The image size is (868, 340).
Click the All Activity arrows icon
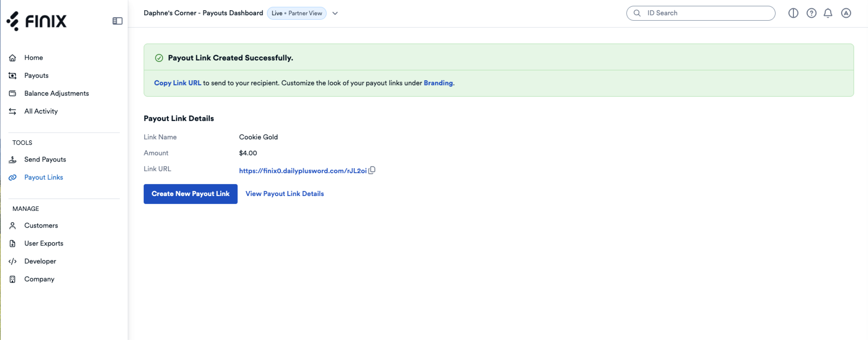click(12, 111)
